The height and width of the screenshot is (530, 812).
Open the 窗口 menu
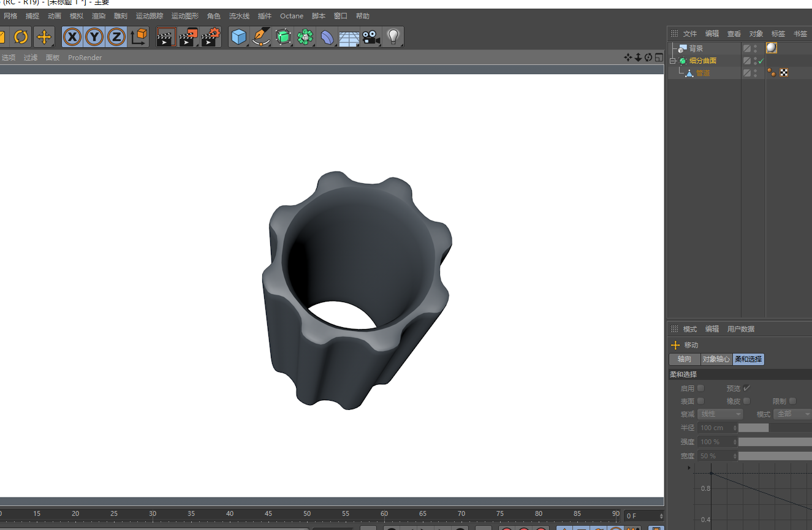pos(341,16)
